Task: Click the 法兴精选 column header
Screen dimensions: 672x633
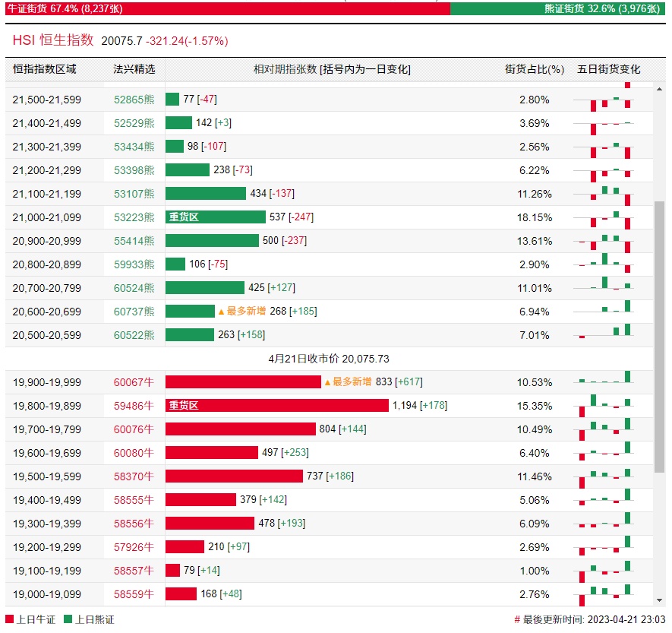Action: point(134,69)
